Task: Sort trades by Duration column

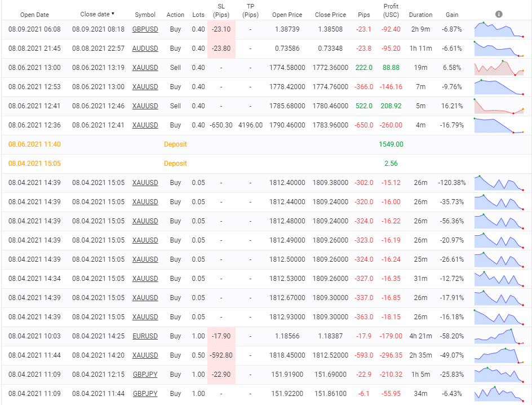Action: 420,15
